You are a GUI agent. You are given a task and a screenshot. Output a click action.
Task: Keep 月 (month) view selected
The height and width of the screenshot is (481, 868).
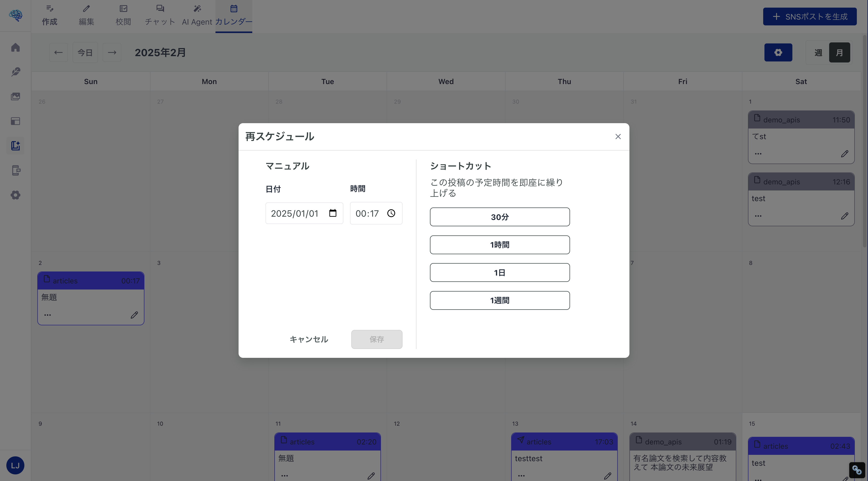pyautogui.click(x=839, y=52)
